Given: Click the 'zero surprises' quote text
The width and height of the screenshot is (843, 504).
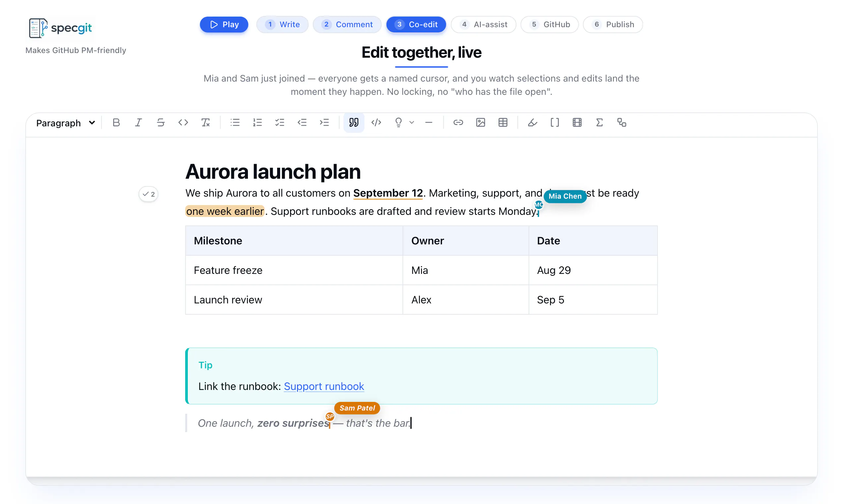Looking at the screenshot, I should [x=293, y=423].
